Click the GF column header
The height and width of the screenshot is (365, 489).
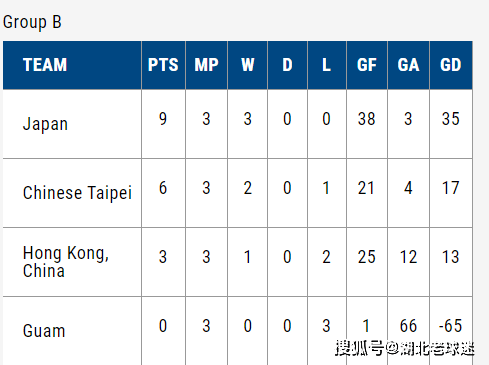pos(367,65)
